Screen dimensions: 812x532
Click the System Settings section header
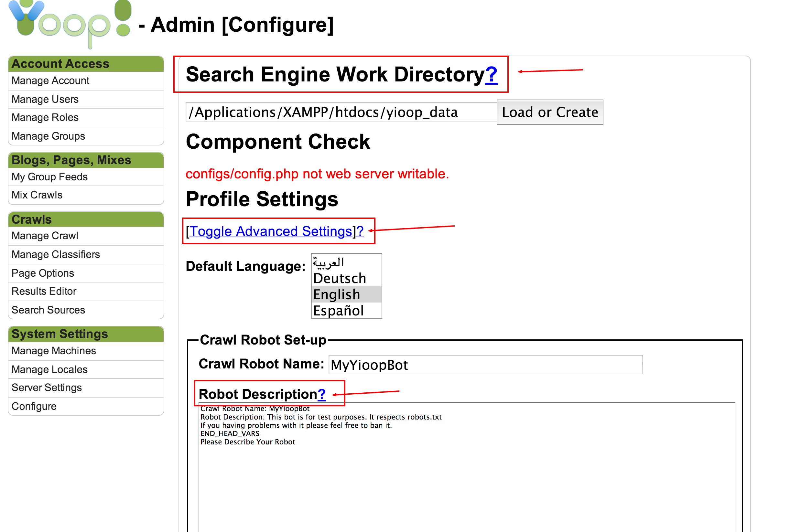(86, 334)
